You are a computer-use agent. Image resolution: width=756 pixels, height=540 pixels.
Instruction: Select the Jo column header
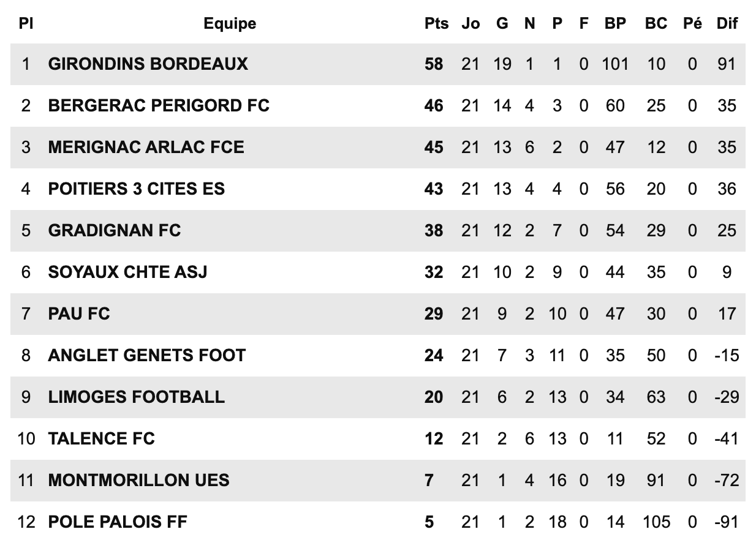pos(471,24)
